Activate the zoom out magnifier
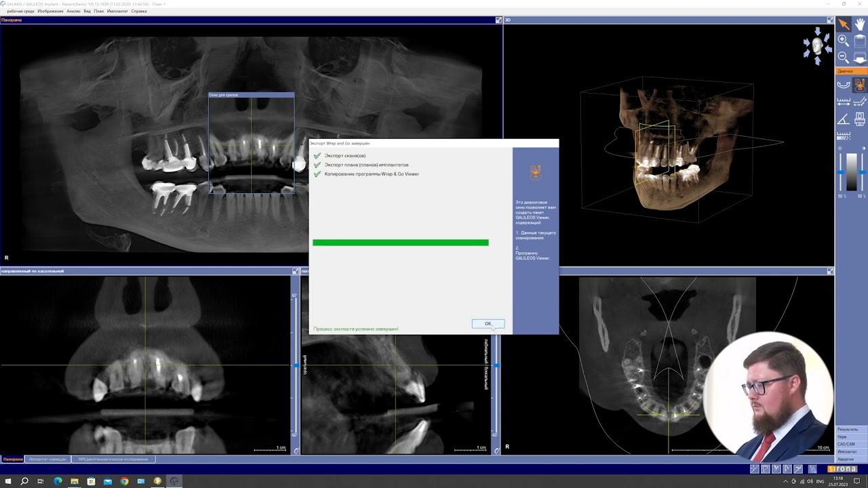This screenshot has width=868, height=488. point(843,57)
